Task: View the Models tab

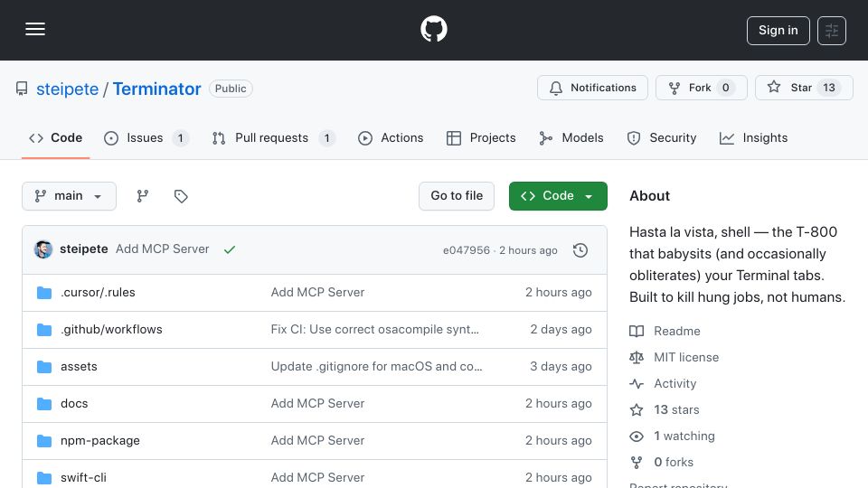Action: pyautogui.click(x=571, y=137)
